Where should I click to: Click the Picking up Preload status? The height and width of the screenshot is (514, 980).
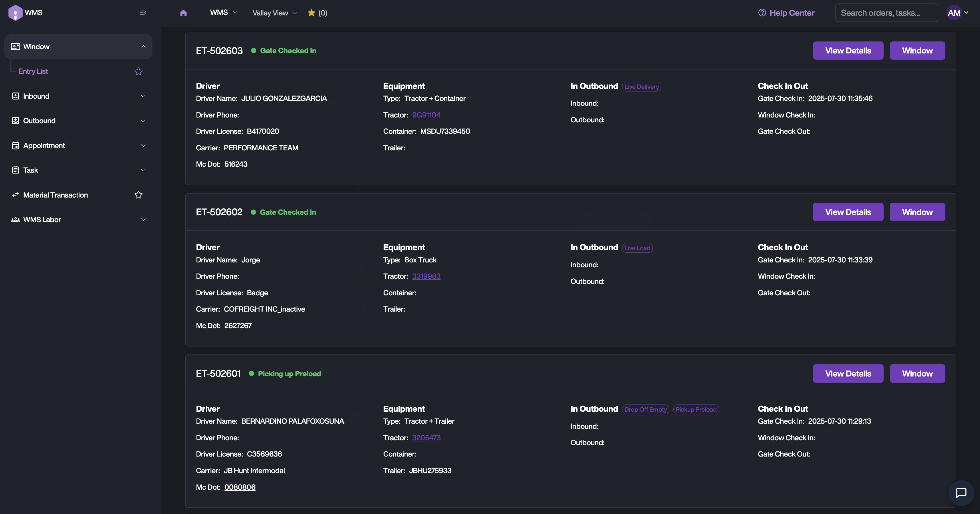coord(289,373)
